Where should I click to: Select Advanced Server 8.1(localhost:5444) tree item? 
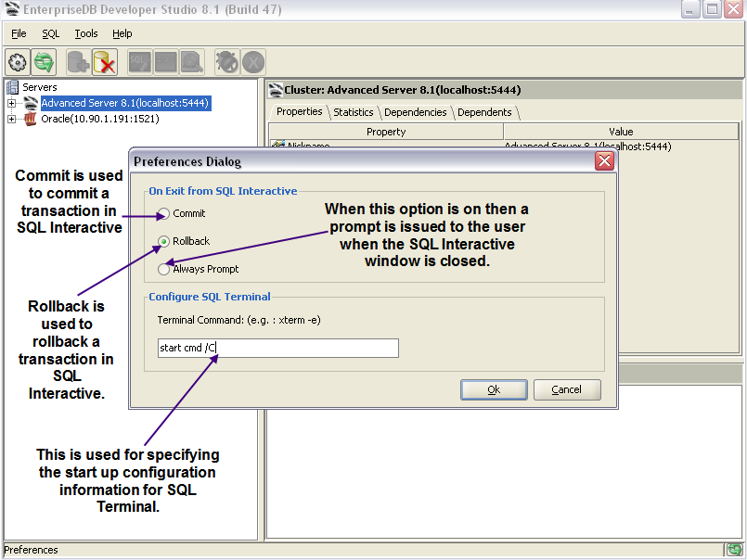pyautogui.click(x=125, y=103)
